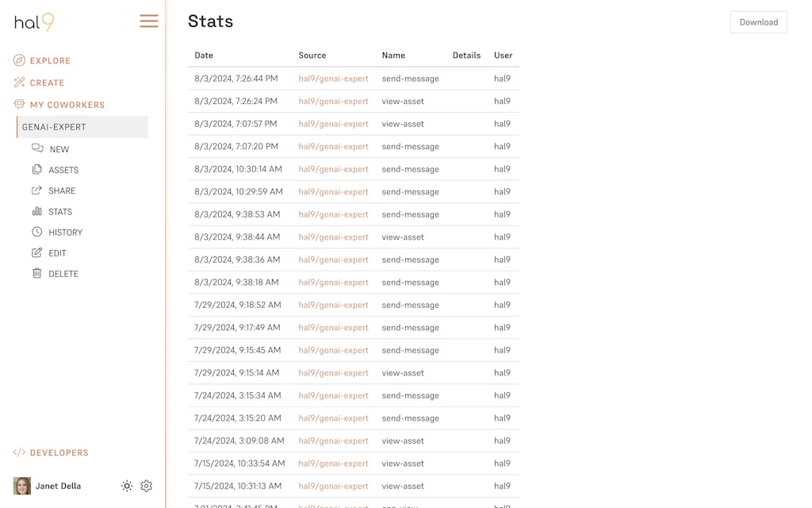Click the Share arrow icon
Image resolution: width=812 pixels, height=508 pixels.
37,190
